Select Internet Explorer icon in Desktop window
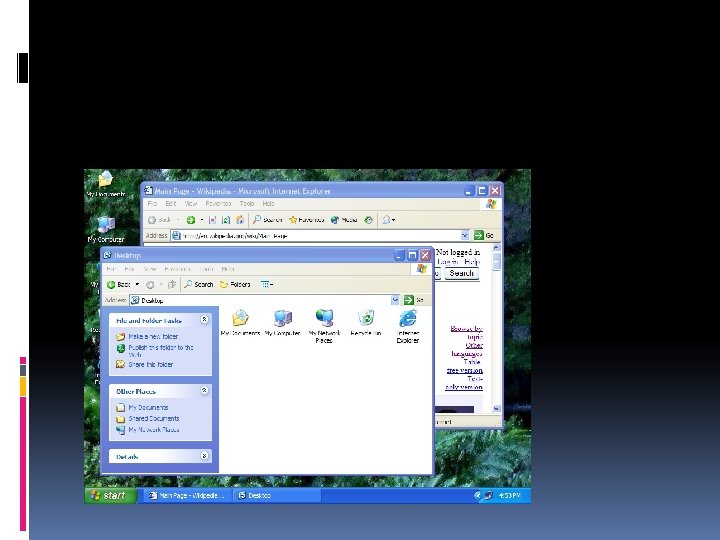This screenshot has width=720, height=540. point(408,326)
